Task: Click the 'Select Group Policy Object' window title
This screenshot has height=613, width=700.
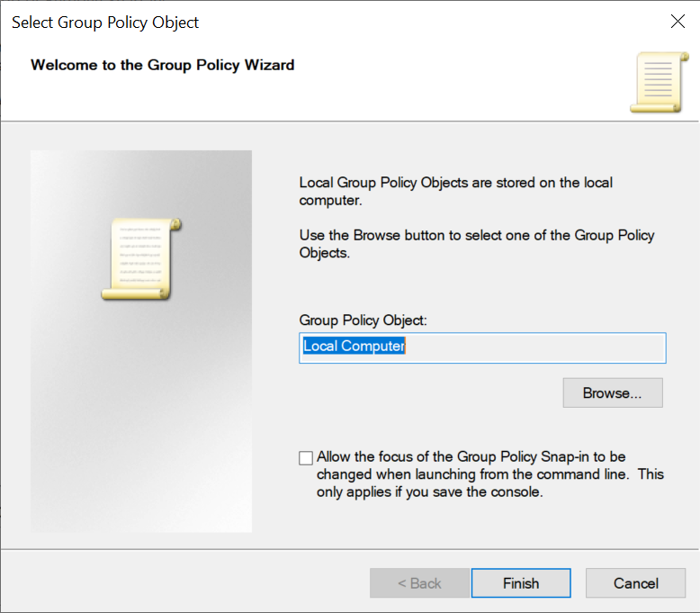Action: [105, 23]
